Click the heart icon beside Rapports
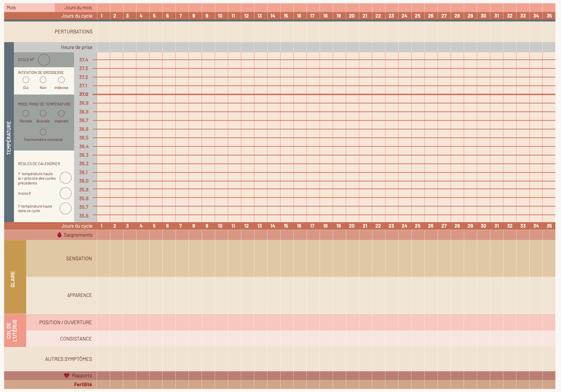The image size is (561, 392). pyautogui.click(x=67, y=375)
